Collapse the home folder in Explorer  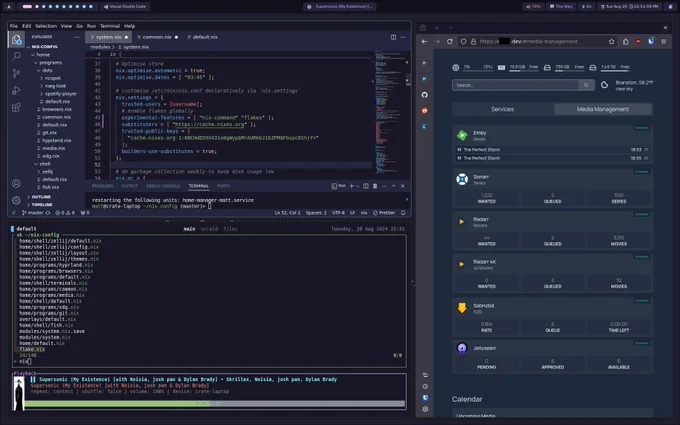pyautogui.click(x=33, y=55)
